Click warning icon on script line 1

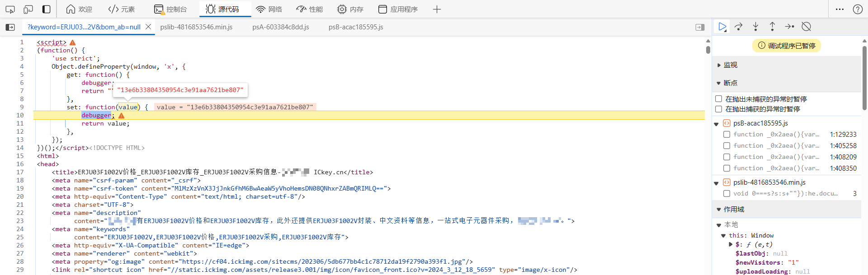[73, 42]
